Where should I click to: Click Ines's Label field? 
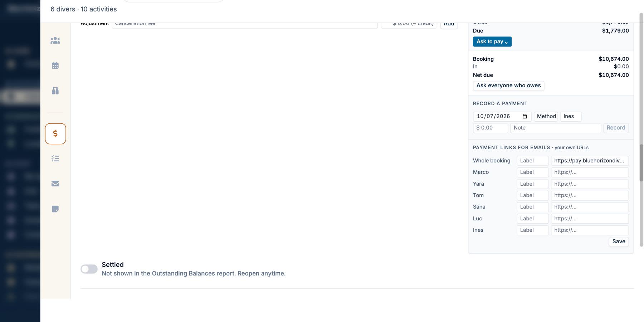click(533, 230)
